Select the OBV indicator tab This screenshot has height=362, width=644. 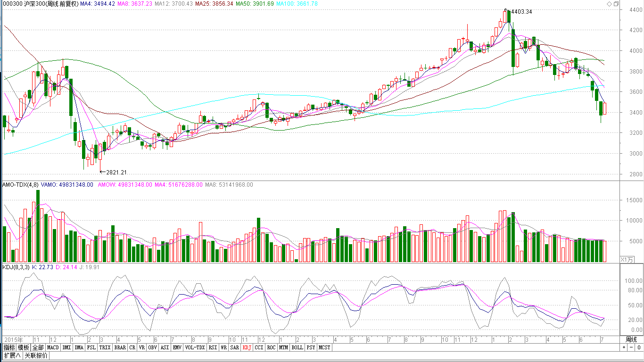[152, 347]
